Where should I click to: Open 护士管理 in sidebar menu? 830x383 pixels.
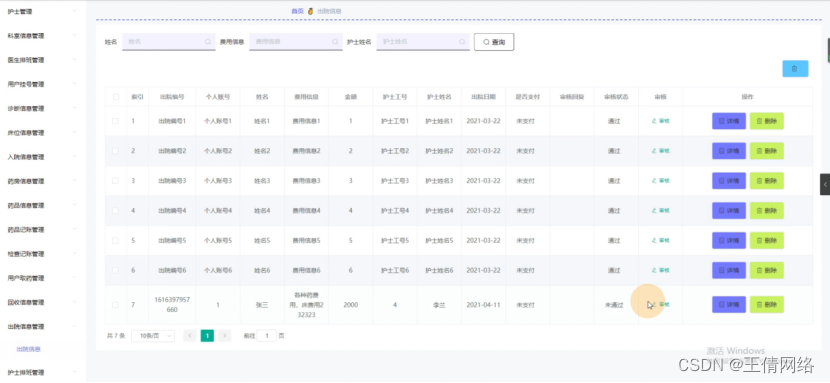[42, 11]
